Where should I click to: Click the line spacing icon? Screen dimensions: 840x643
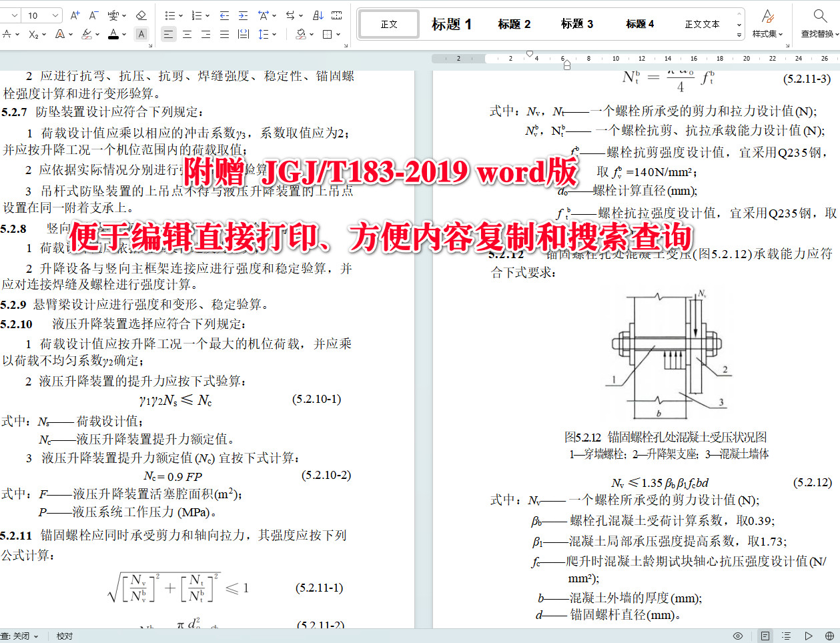pos(263,34)
